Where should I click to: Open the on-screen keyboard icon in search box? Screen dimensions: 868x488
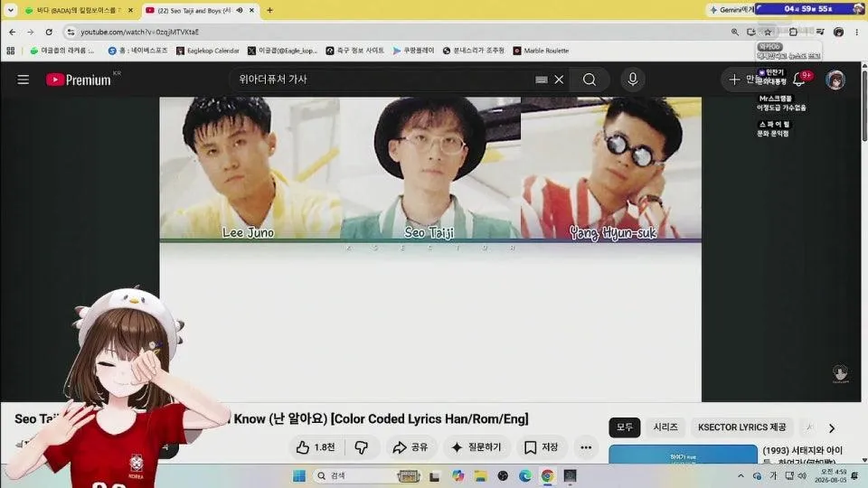542,80
